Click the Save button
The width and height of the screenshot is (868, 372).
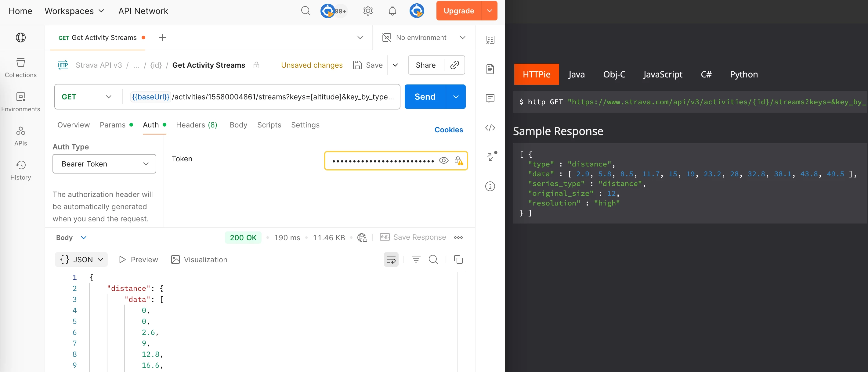click(x=368, y=65)
